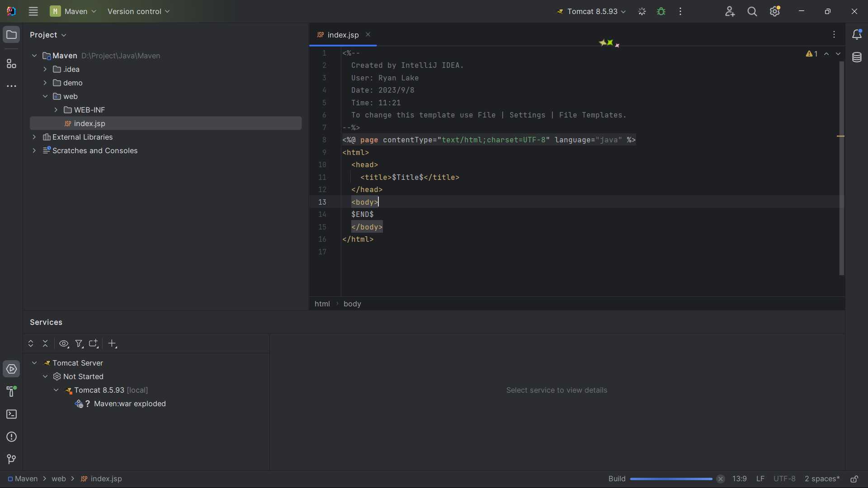Image resolution: width=868 pixels, height=488 pixels.
Task: Open the Database tool window icon
Action: (857, 57)
